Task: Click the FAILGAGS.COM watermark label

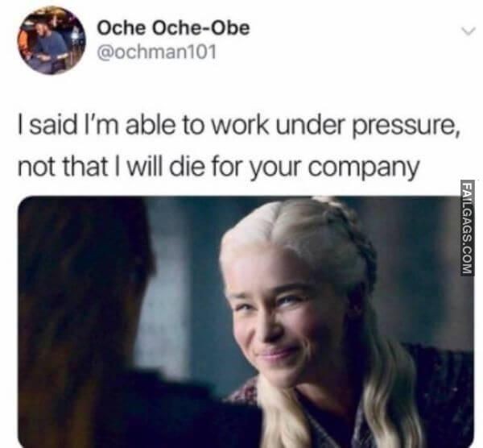Action: click(468, 228)
